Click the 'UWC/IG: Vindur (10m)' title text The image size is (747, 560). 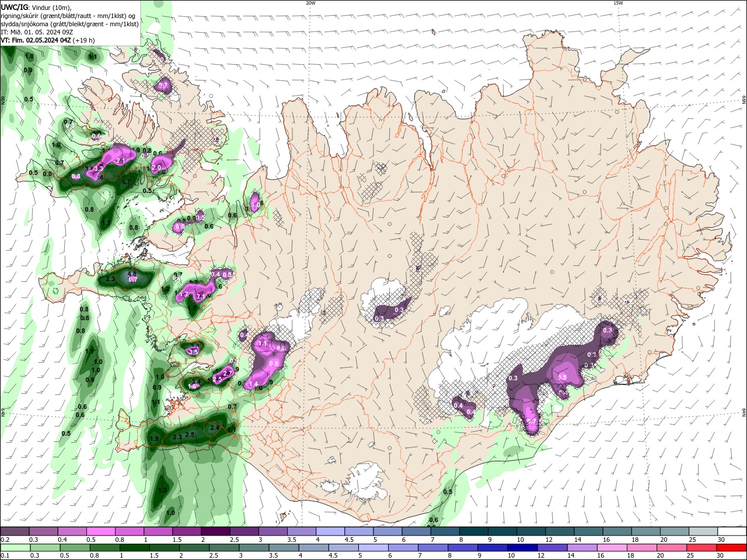pos(36,7)
